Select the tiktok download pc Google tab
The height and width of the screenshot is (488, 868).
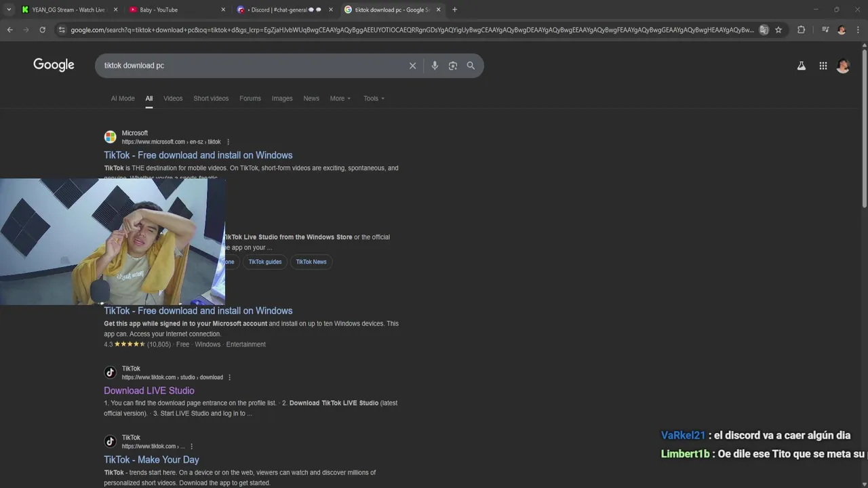[393, 9]
